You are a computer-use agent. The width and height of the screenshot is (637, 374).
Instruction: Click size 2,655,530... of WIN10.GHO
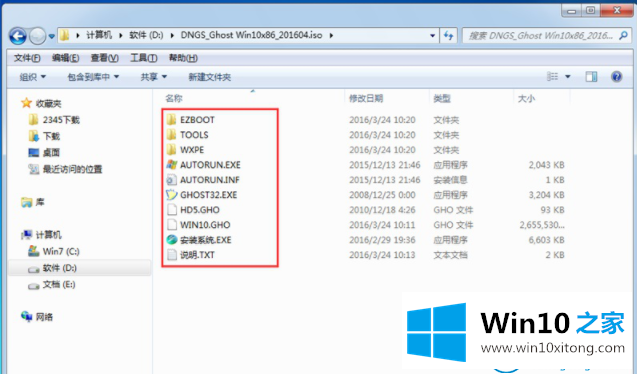point(542,225)
